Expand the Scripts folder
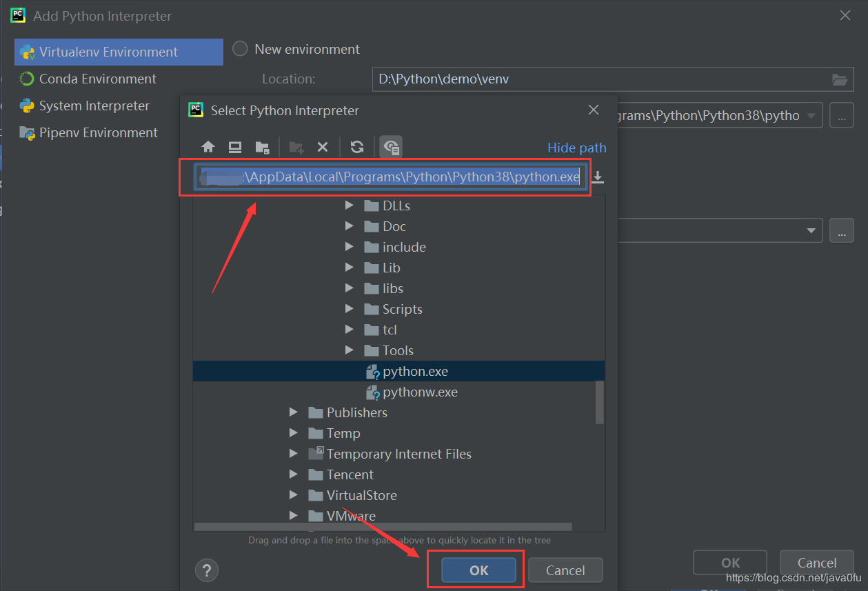 pyautogui.click(x=350, y=309)
